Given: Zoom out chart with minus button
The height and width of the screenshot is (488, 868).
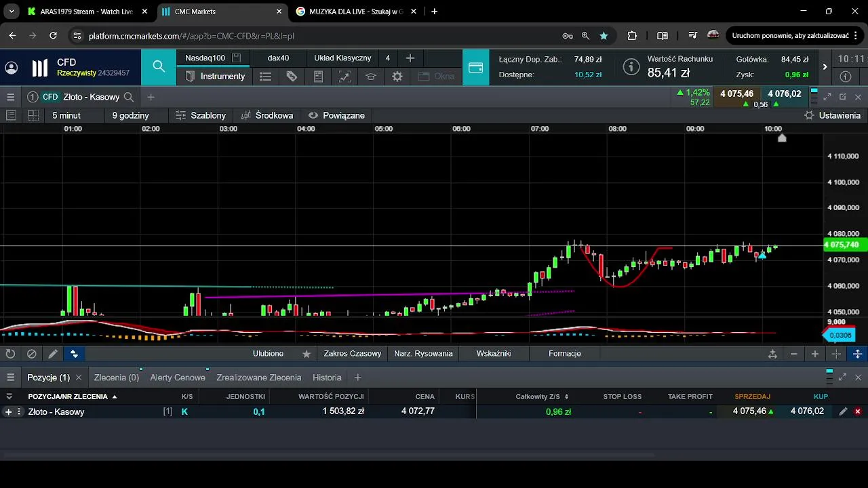Looking at the screenshot, I should click(793, 354).
